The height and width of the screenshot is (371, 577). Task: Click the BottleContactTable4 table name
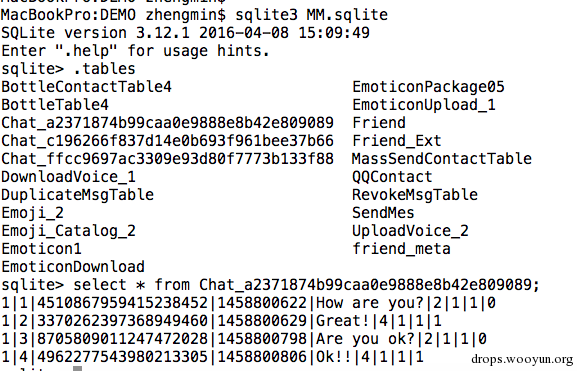(x=86, y=87)
